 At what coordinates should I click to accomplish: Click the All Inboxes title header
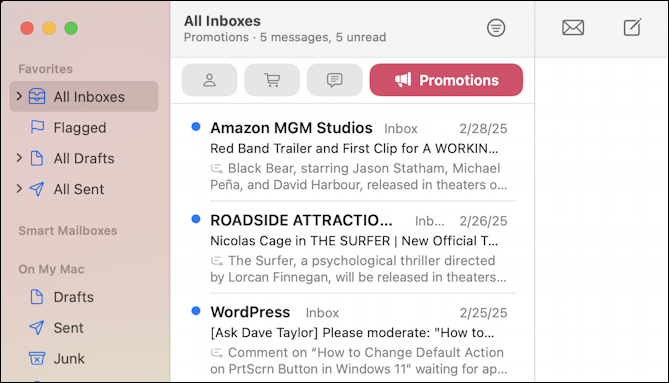tap(222, 21)
